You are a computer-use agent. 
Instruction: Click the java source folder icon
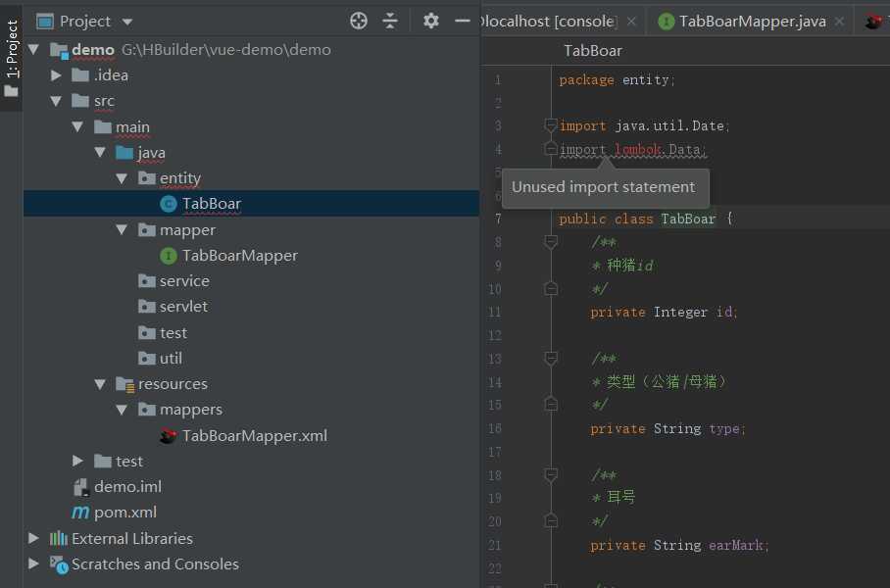pos(124,152)
